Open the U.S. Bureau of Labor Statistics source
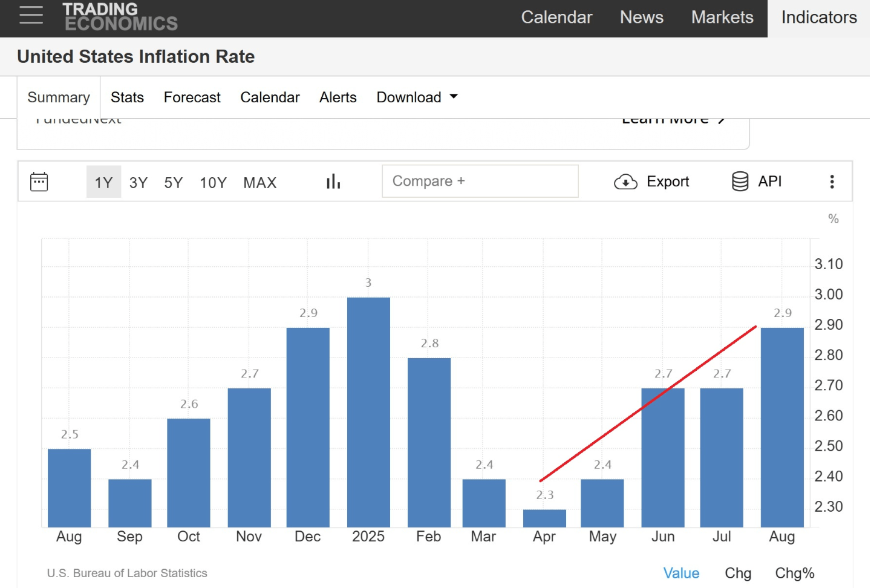871x588 pixels. coord(127,573)
